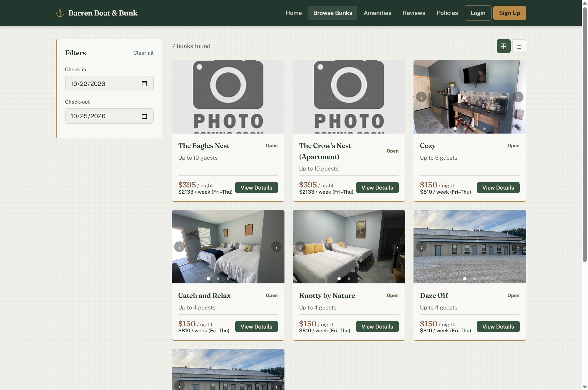Click the page vertical scrollbar
This screenshot has height=390, width=588.
tap(584, 135)
